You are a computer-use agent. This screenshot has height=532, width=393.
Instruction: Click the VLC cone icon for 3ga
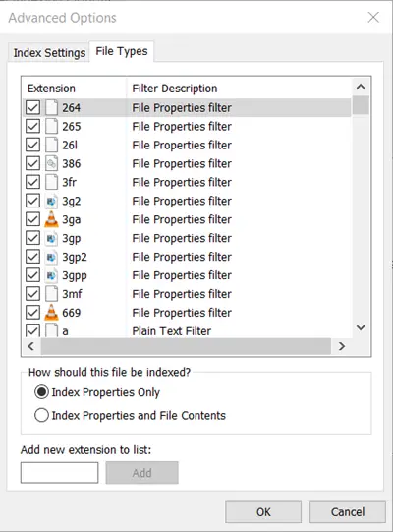pyautogui.click(x=51, y=219)
